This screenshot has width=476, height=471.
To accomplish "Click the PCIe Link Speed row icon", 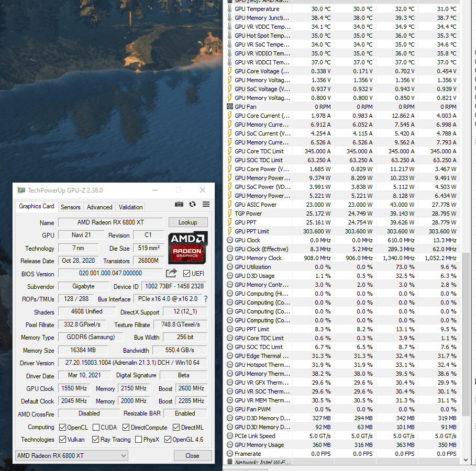I will [x=230, y=436].
